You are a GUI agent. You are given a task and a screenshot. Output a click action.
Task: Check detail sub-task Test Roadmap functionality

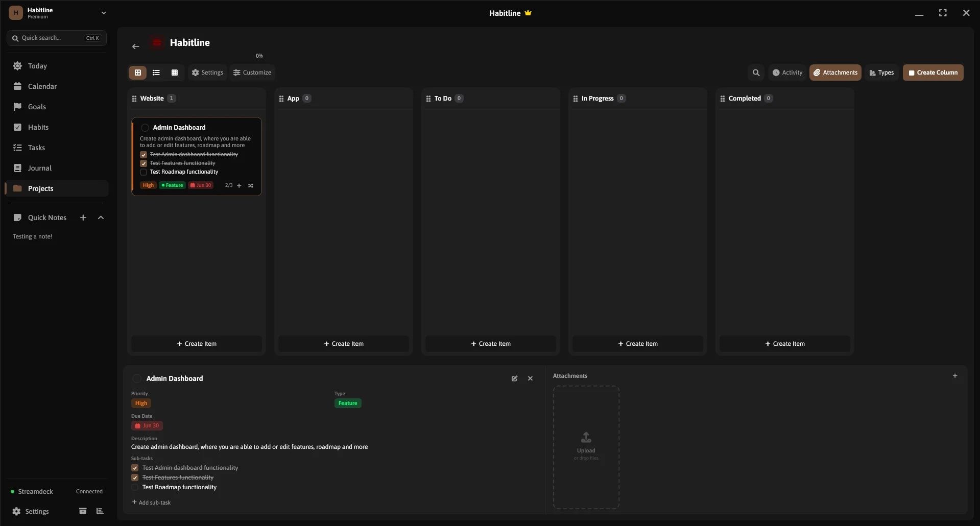[135, 487]
